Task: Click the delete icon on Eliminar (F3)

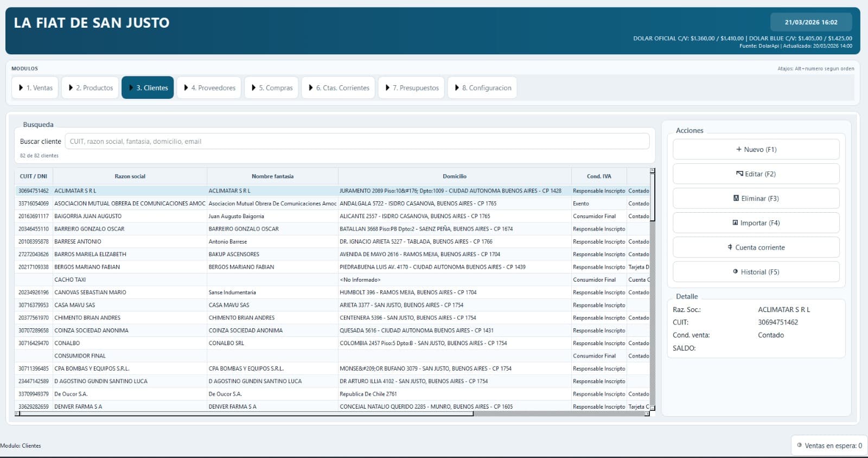Action: [736, 198]
